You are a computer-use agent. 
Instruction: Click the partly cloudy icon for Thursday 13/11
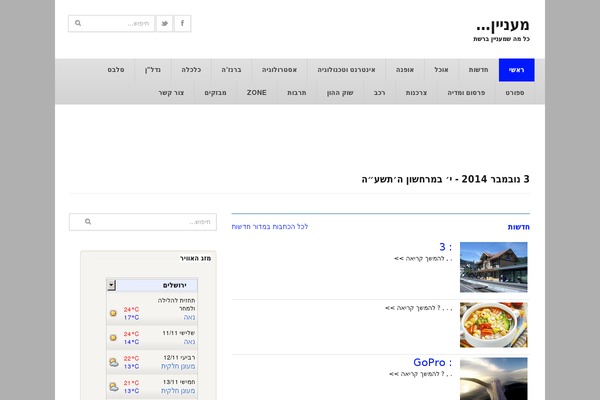[113, 385]
